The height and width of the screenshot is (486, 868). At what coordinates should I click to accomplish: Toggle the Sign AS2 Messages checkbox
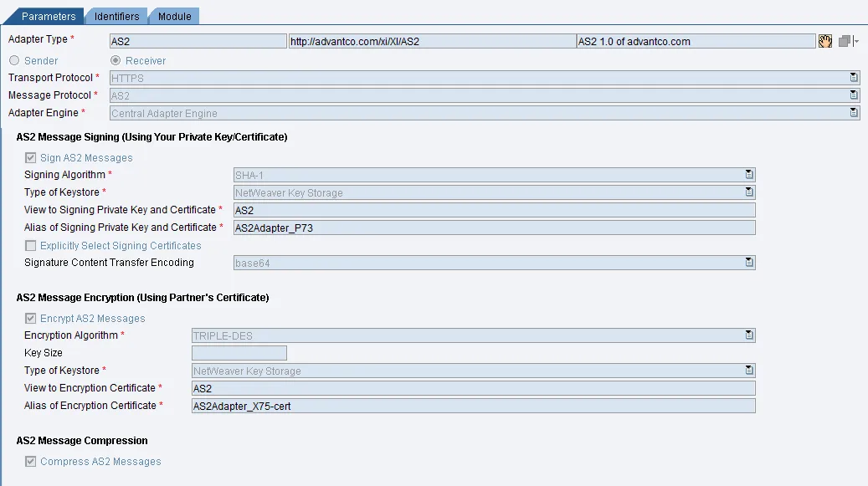point(30,158)
